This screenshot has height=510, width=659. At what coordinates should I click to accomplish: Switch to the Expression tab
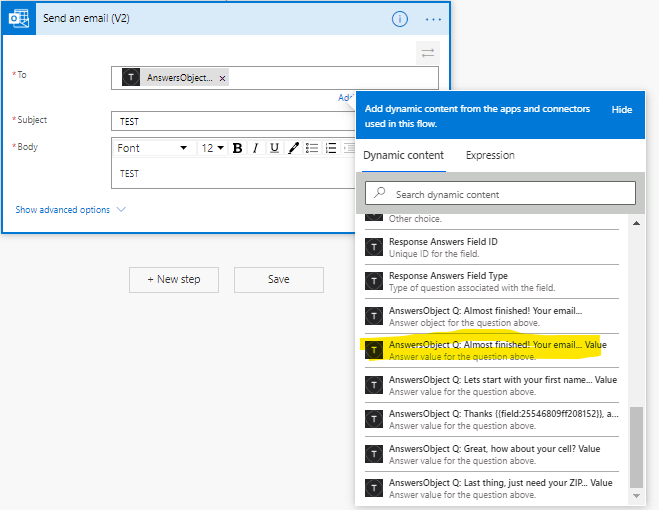pos(490,156)
